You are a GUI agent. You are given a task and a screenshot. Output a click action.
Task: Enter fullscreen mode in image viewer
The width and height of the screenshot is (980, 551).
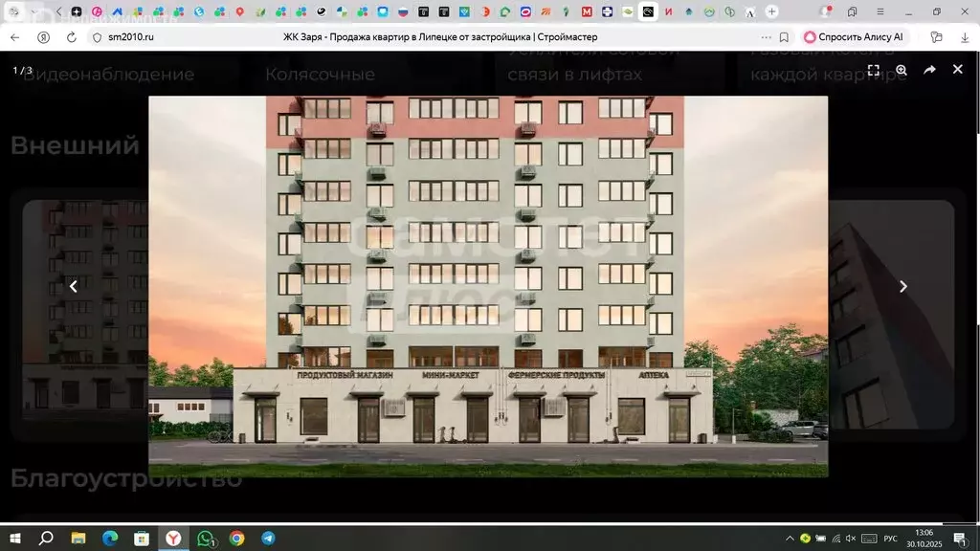[x=873, y=70]
